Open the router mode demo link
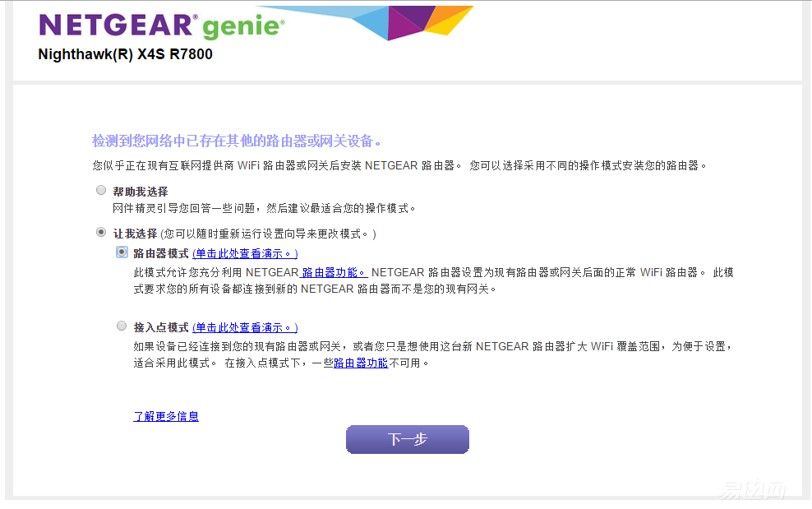Image resolution: width=812 pixels, height=509 pixels. click(245, 253)
